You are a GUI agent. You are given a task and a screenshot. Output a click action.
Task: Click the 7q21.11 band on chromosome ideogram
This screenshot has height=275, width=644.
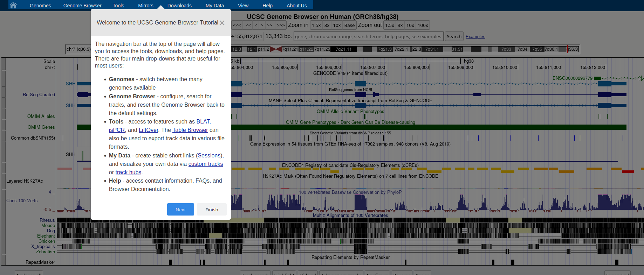[343, 49]
